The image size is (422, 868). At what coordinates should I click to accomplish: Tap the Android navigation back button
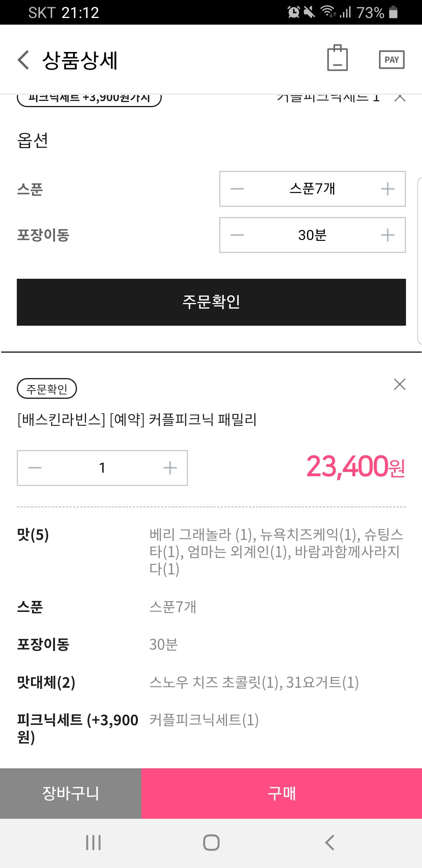coord(330,843)
